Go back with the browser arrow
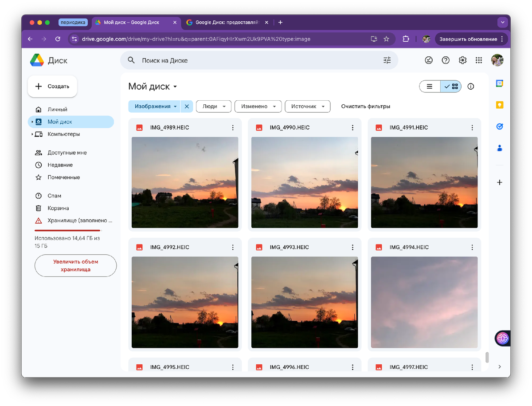532x406 pixels. [x=30, y=39]
